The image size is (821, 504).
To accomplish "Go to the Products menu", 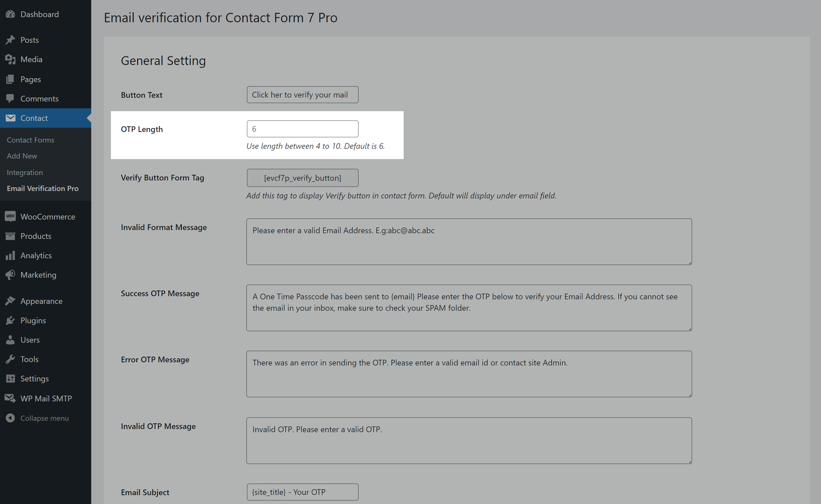I will 46,236.
